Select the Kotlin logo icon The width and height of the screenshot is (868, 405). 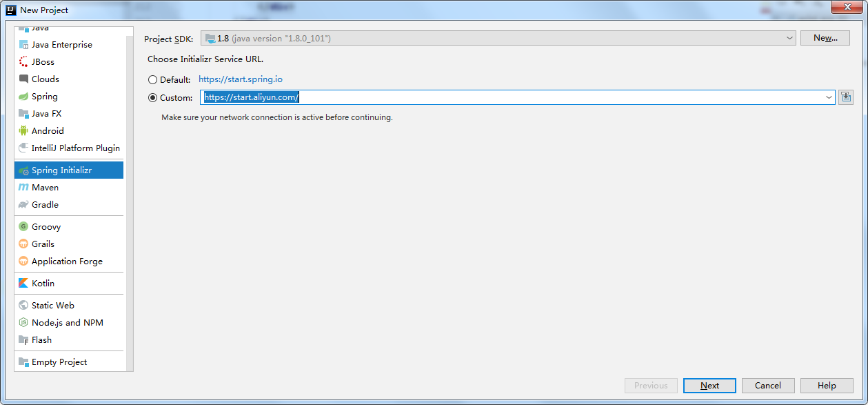click(x=24, y=284)
